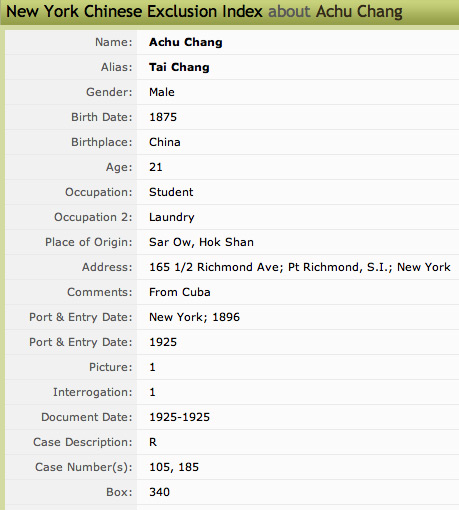The width and height of the screenshot is (459, 510).
Task: Click the 'Alias:' field label
Action: 117,67
